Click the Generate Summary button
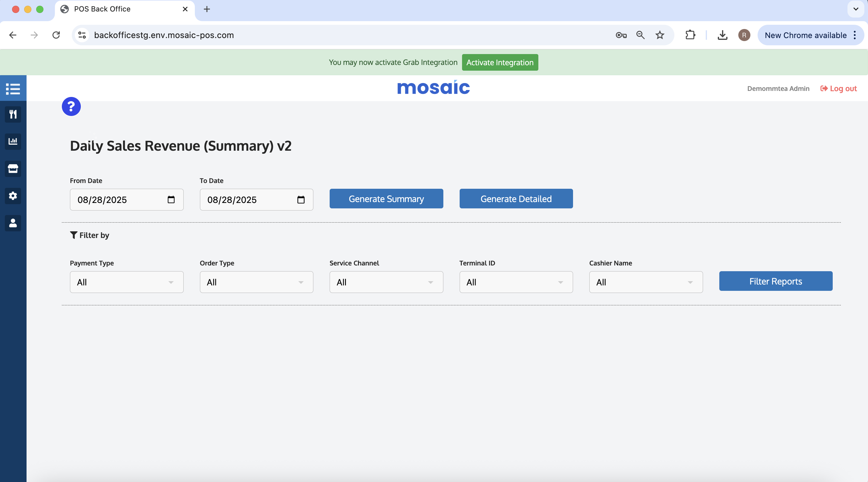This screenshot has width=868, height=482. 386,199
